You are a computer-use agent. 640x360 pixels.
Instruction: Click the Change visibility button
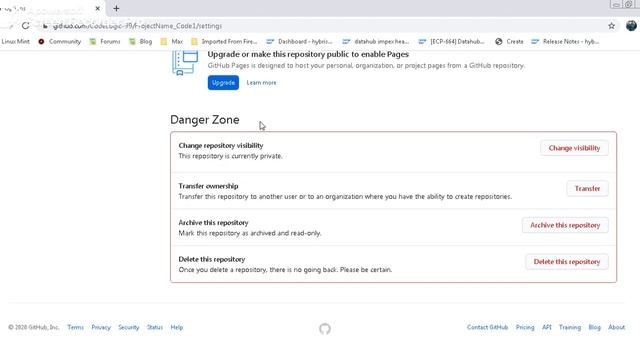pyautogui.click(x=574, y=148)
